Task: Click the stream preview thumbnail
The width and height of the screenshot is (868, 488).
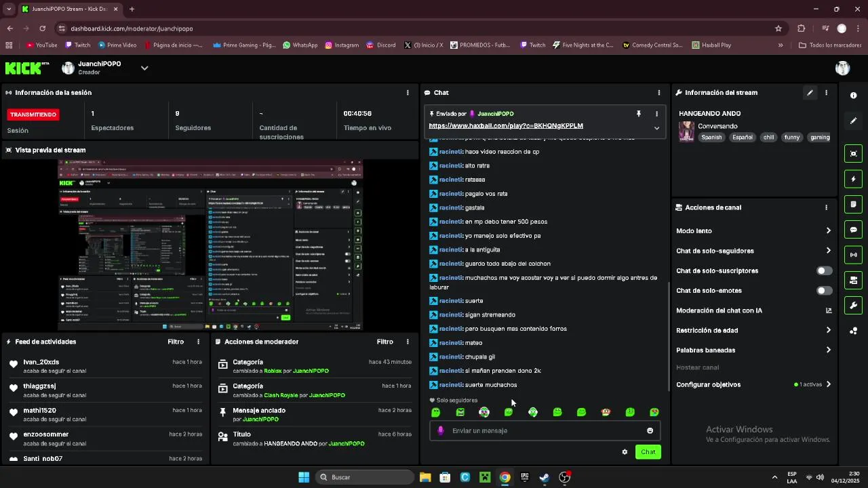Action: (x=210, y=245)
